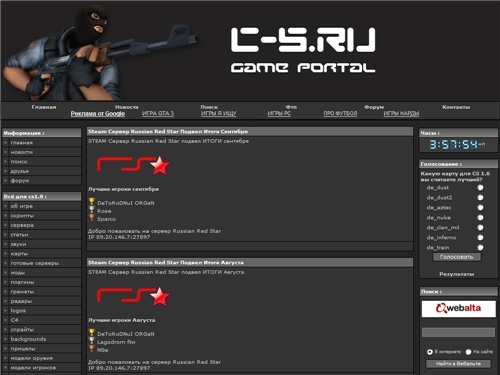Click the digital clock display
500x375 pixels.
[457, 145]
